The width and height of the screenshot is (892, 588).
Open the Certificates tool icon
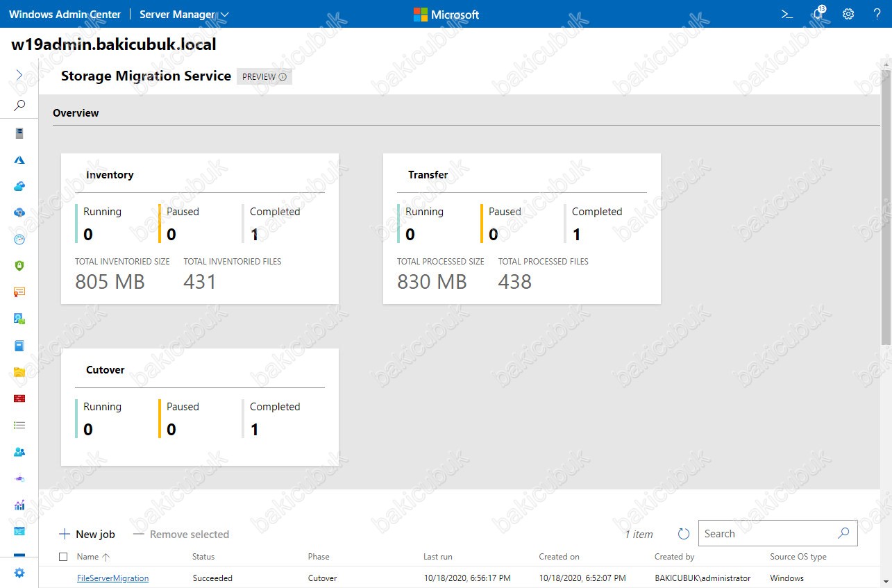pos(19,292)
